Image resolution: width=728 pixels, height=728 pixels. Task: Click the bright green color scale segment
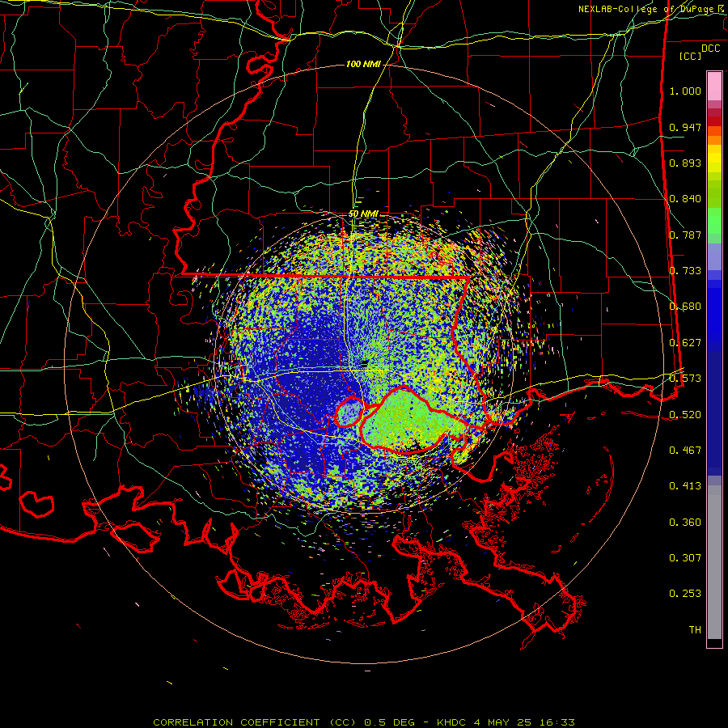[714, 221]
